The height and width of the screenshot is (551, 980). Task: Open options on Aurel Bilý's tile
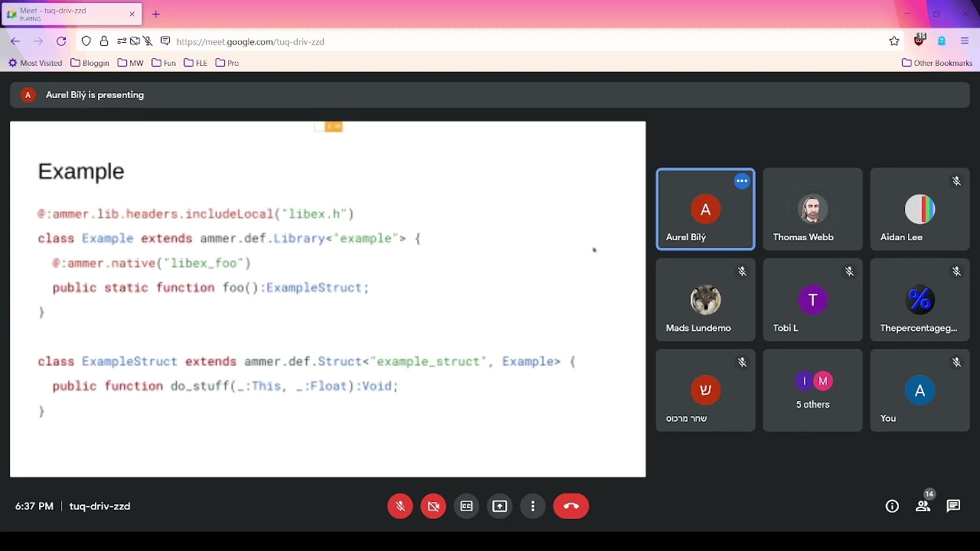(x=743, y=181)
